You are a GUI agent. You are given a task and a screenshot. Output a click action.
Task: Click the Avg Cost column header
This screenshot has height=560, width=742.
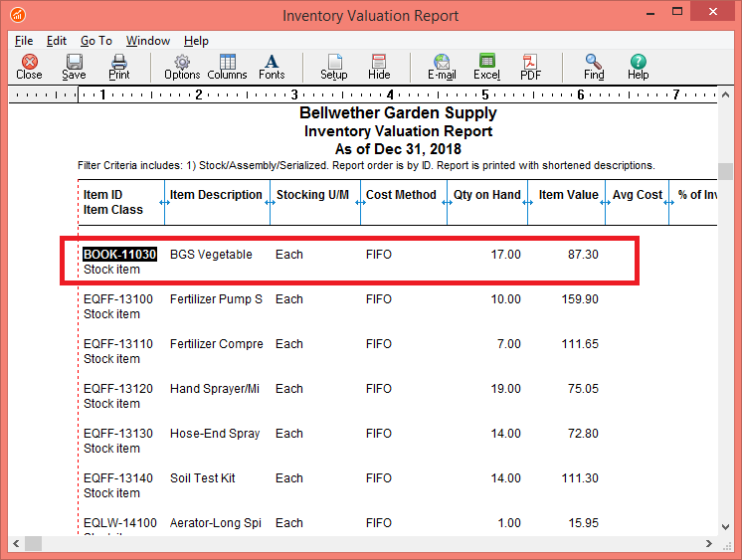pyautogui.click(x=638, y=195)
